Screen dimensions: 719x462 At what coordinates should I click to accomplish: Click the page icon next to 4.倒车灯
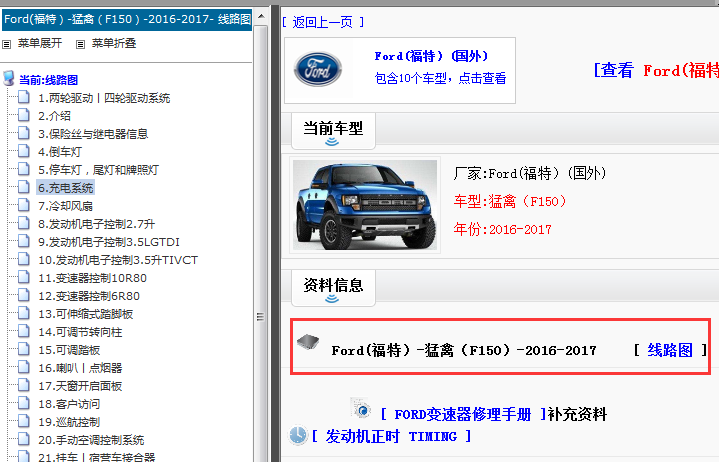(24, 151)
